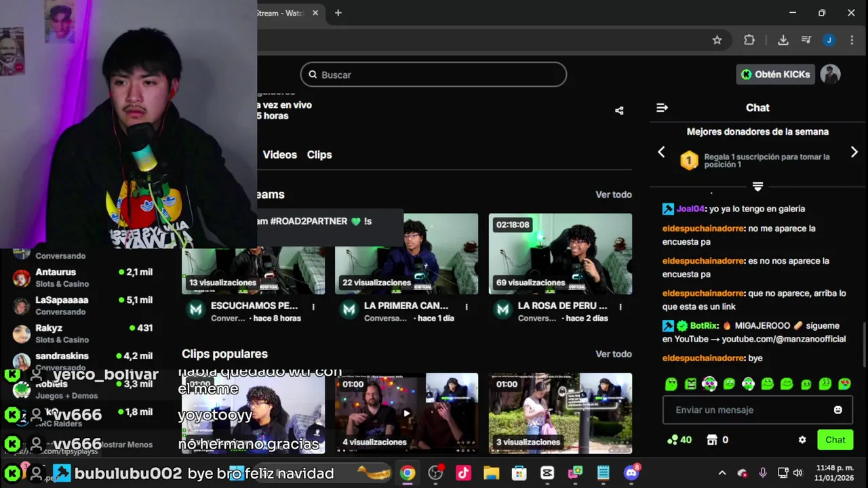Open TikTok app from the taskbar
Screen dimensions: 868x488
[x=463, y=473]
